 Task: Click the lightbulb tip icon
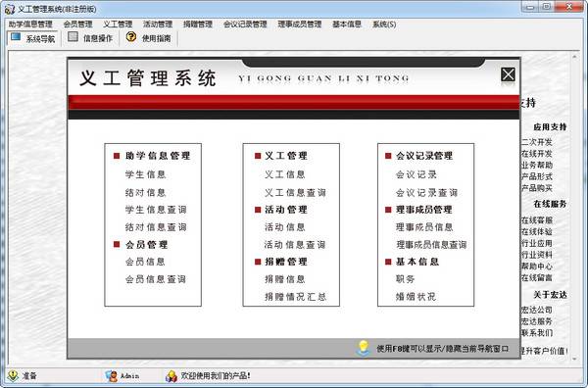coord(363,348)
